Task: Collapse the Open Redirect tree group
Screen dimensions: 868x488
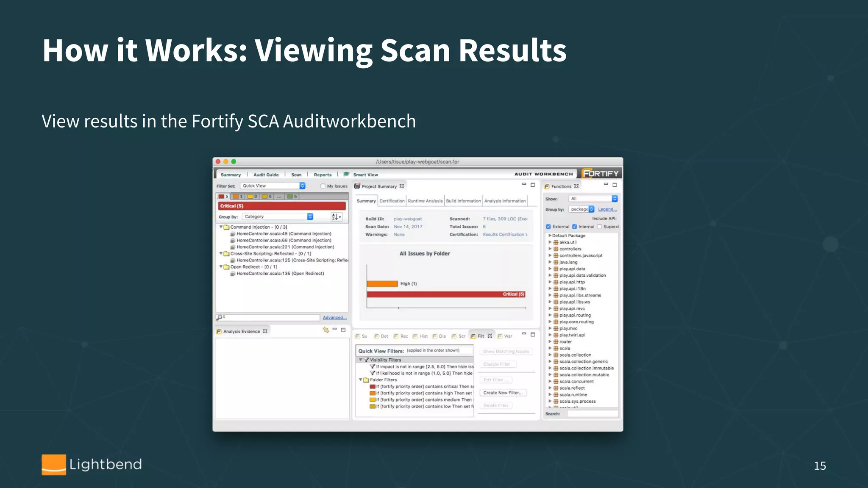Action: pyautogui.click(x=221, y=267)
